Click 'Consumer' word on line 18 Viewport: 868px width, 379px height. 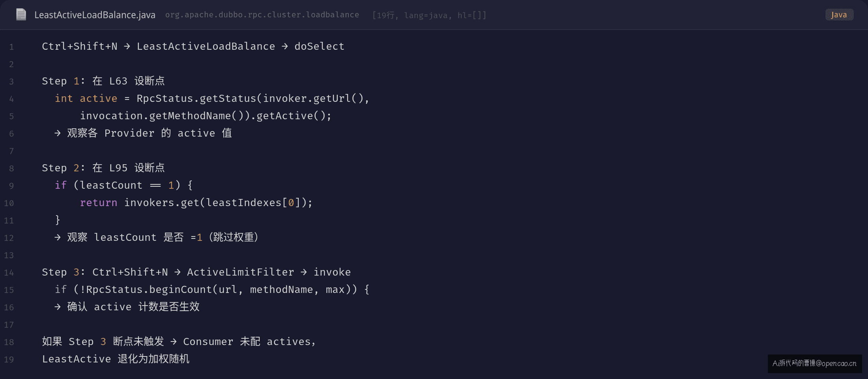point(208,341)
